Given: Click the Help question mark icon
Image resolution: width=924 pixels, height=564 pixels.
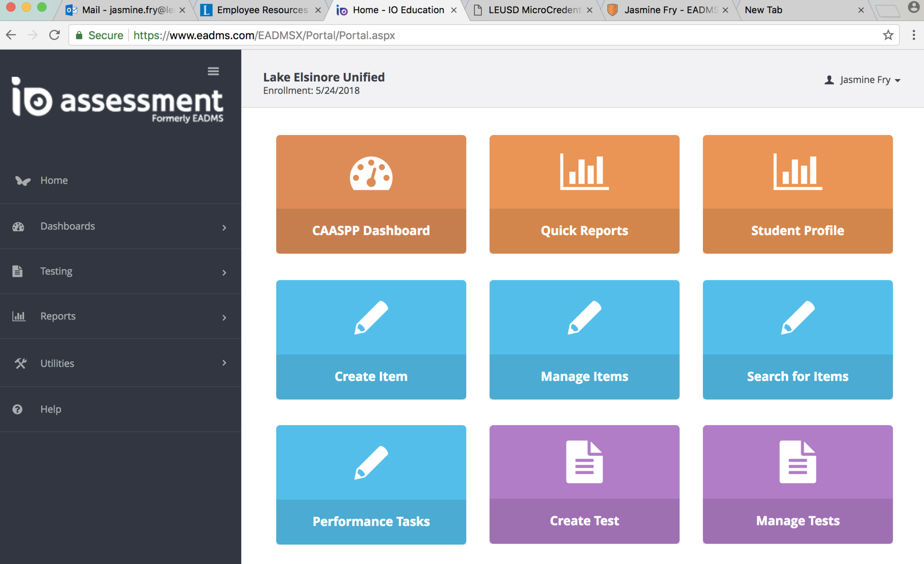Looking at the screenshot, I should point(18,409).
